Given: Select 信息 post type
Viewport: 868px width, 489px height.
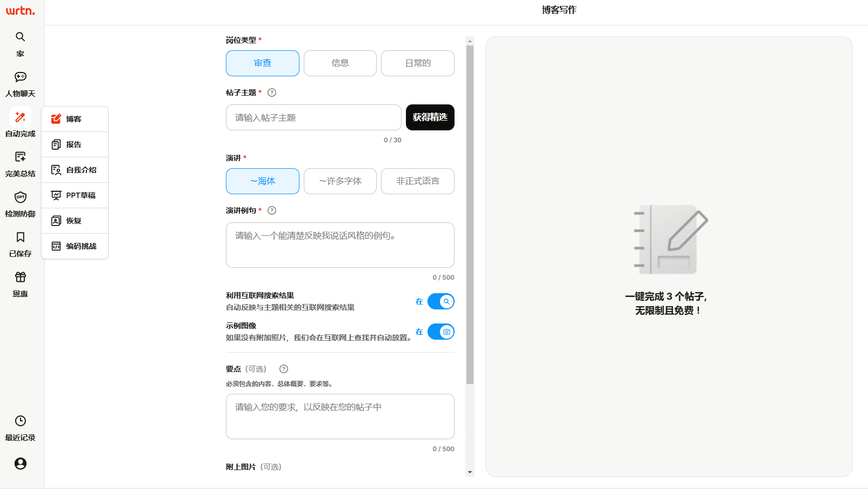Looking at the screenshot, I should click(340, 63).
